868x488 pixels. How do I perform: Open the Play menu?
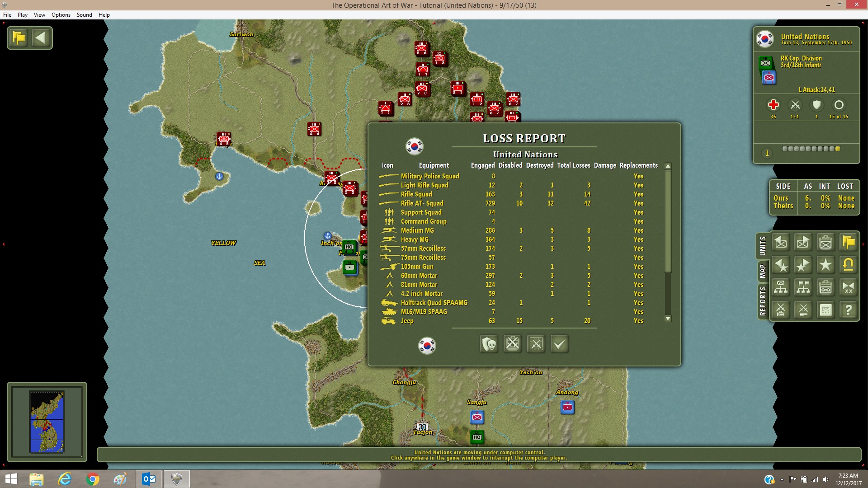pyautogui.click(x=23, y=15)
